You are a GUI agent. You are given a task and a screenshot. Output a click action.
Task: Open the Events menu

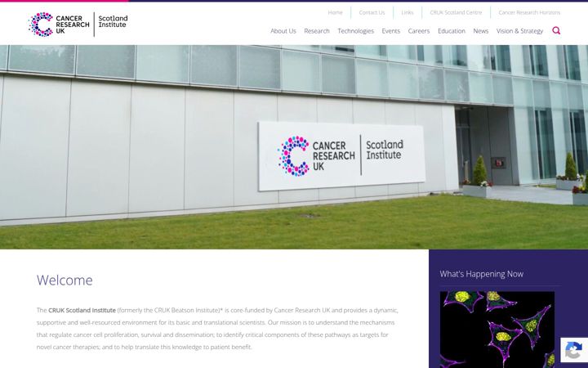pos(390,31)
